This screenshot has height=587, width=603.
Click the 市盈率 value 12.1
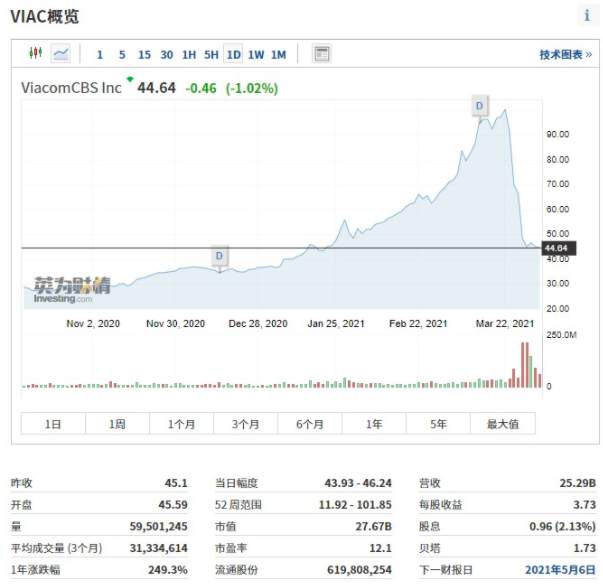[x=381, y=548]
